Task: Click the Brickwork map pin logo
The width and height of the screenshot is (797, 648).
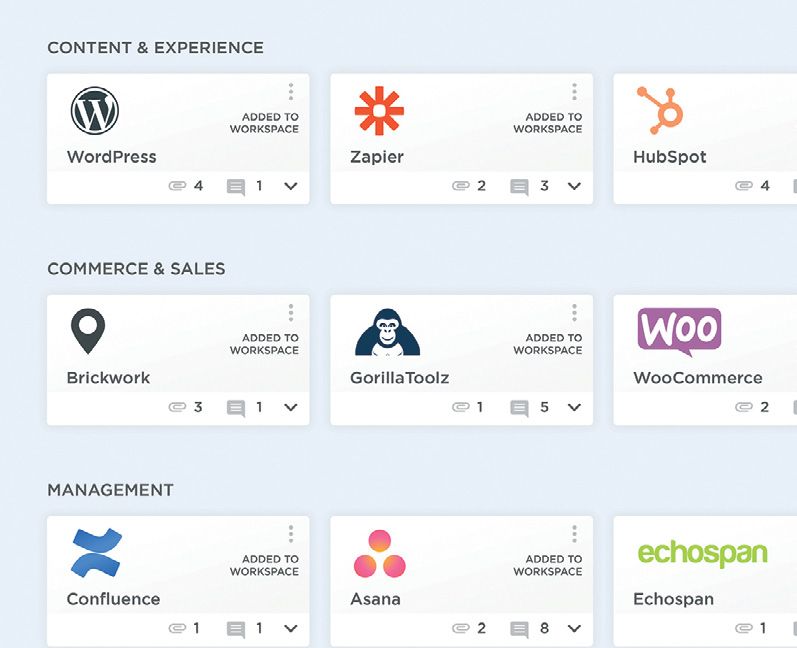Action: (x=88, y=331)
